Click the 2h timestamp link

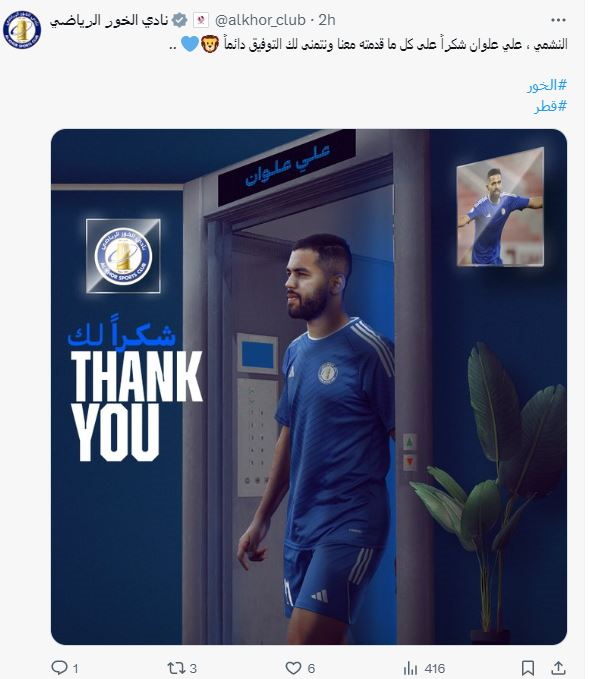click(327, 20)
